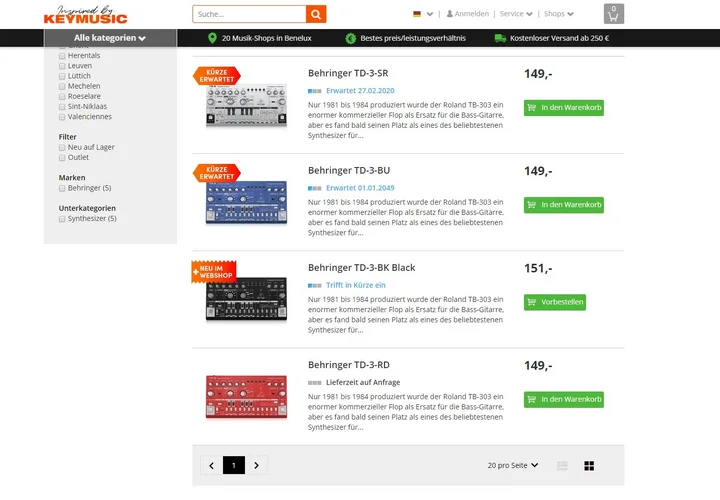Open Behringer TD-3-BU product title

tap(349, 171)
